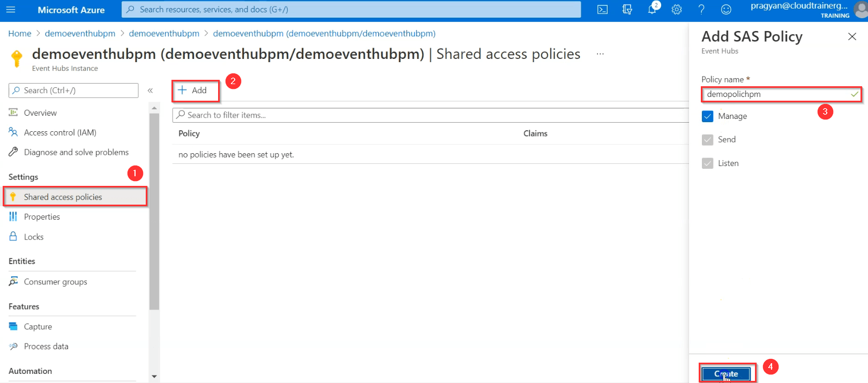Click the sidebar scrollbar thumb

click(154, 211)
